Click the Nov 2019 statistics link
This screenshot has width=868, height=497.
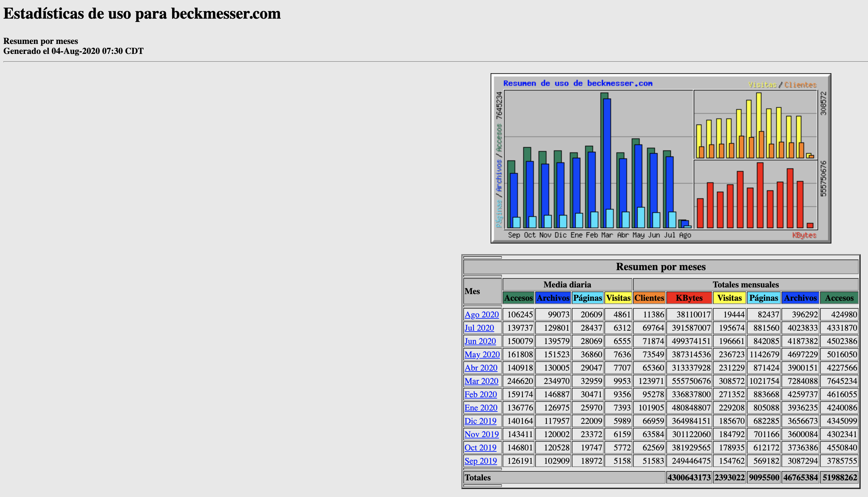coord(482,434)
